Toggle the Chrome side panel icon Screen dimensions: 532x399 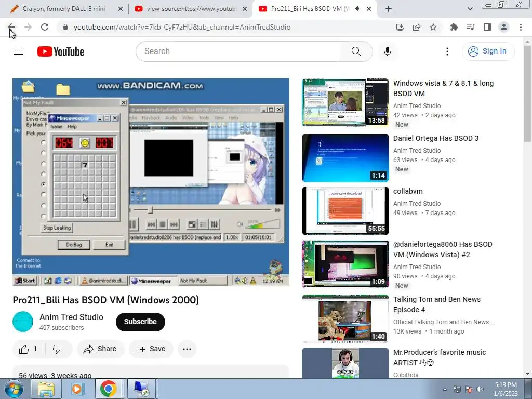[x=487, y=27]
